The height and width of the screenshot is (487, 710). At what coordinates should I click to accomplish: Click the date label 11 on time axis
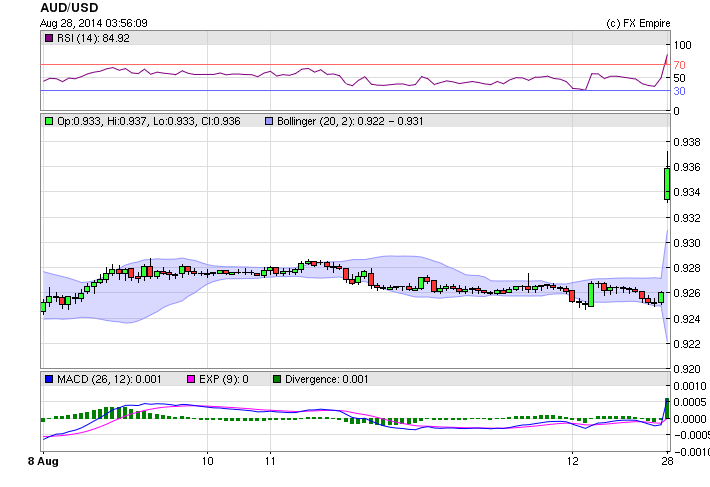pyautogui.click(x=270, y=461)
